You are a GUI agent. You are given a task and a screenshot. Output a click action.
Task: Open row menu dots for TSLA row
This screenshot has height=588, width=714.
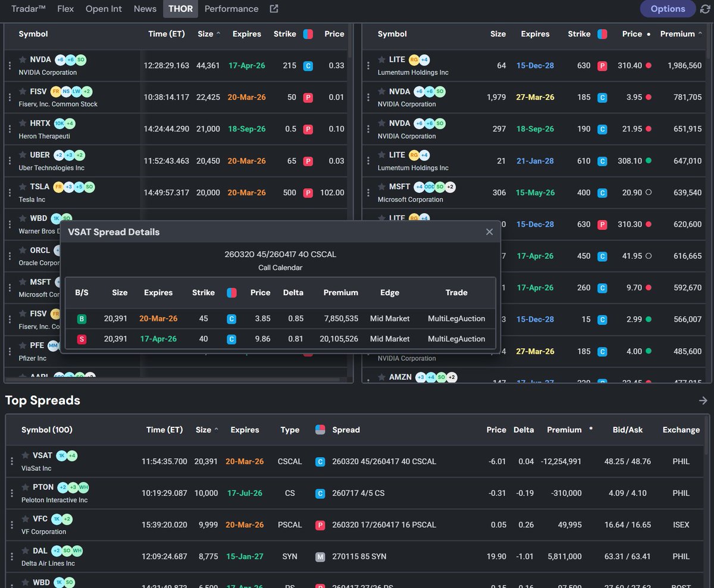(x=10, y=193)
